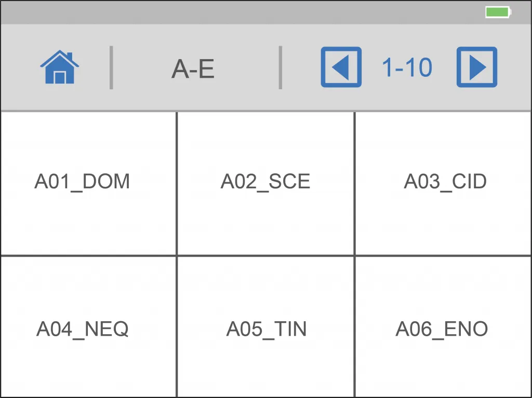
Task: Show the previous page of entries
Action: tap(341, 67)
